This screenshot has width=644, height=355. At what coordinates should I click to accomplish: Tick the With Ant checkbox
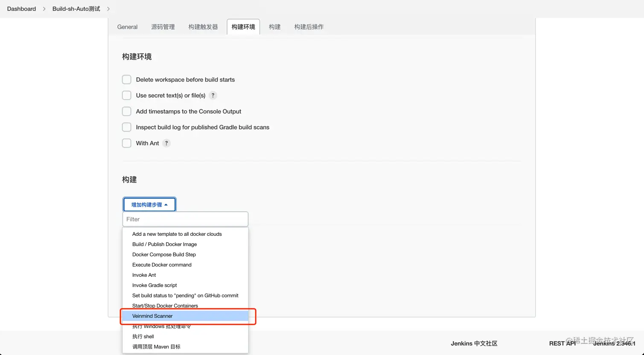click(127, 143)
